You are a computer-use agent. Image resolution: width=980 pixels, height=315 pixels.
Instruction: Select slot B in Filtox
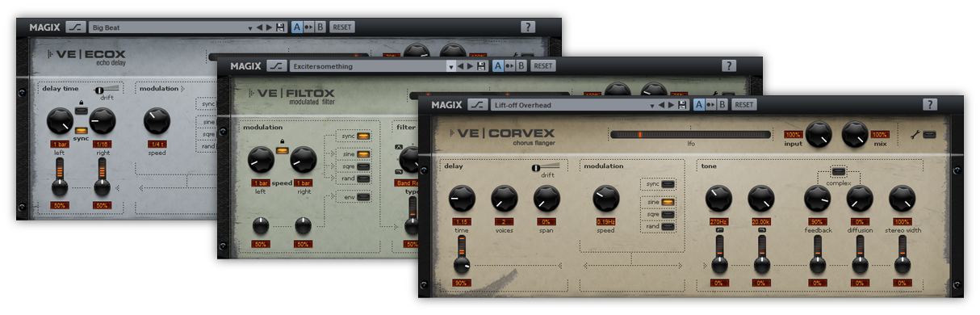[x=521, y=66]
